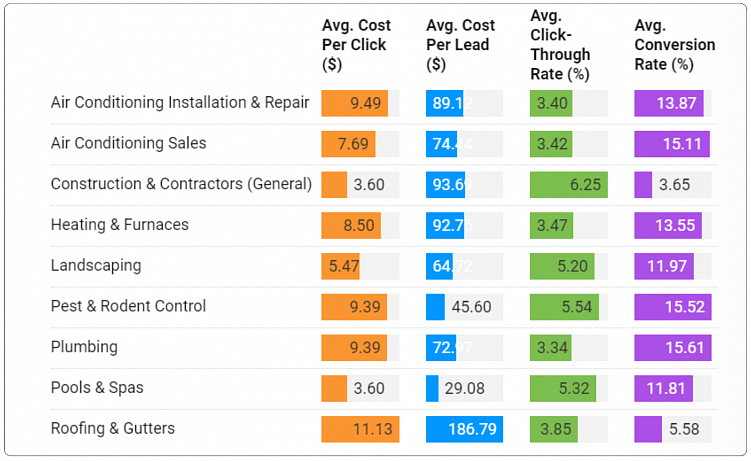Image resolution: width=751 pixels, height=461 pixels.
Task: Select the 29.08 cost-per-lead cell for Pools & Spas
Action: pyautogui.click(x=464, y=388)
